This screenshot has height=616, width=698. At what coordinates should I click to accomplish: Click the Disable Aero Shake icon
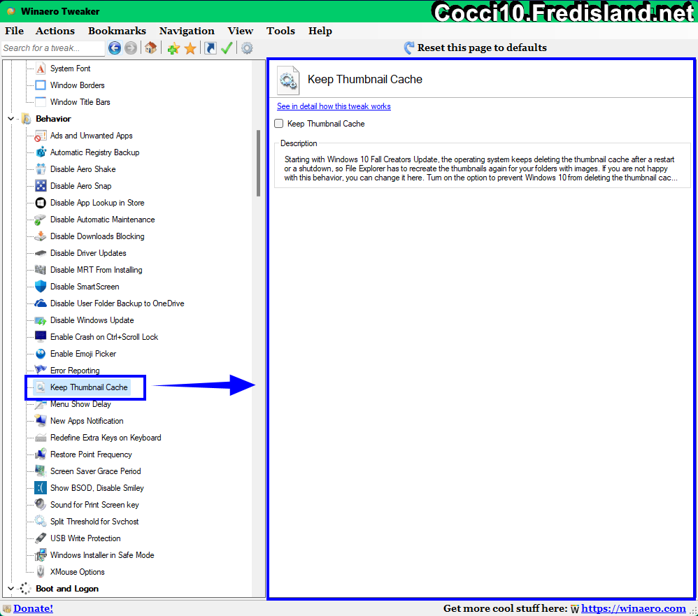[41, 169]
